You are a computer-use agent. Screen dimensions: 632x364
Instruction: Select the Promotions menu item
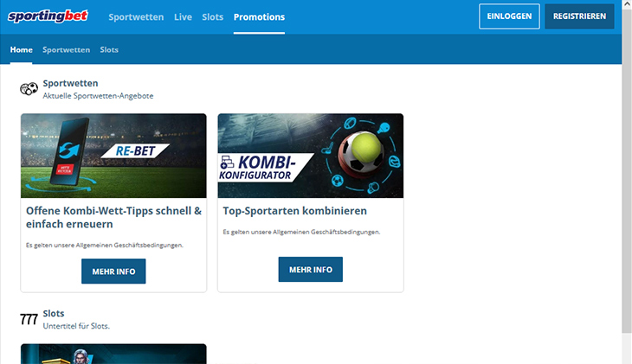(259, 17)
